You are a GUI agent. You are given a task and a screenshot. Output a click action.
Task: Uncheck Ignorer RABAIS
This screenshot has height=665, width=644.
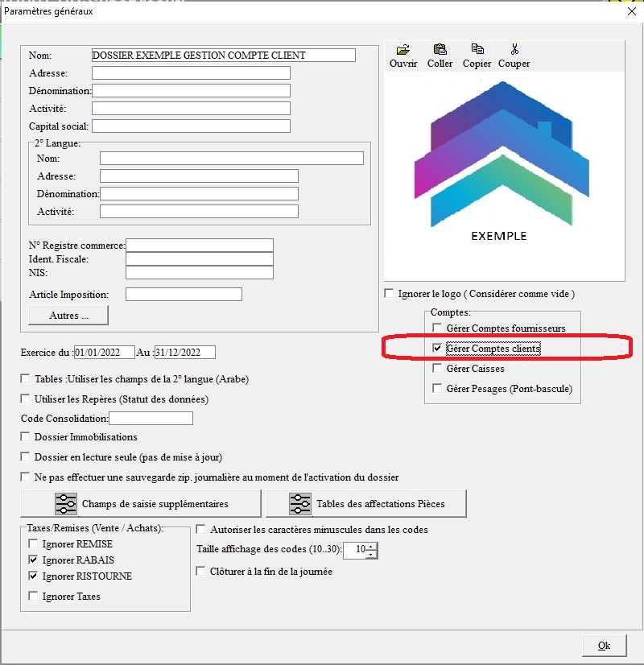coord(33,560)
